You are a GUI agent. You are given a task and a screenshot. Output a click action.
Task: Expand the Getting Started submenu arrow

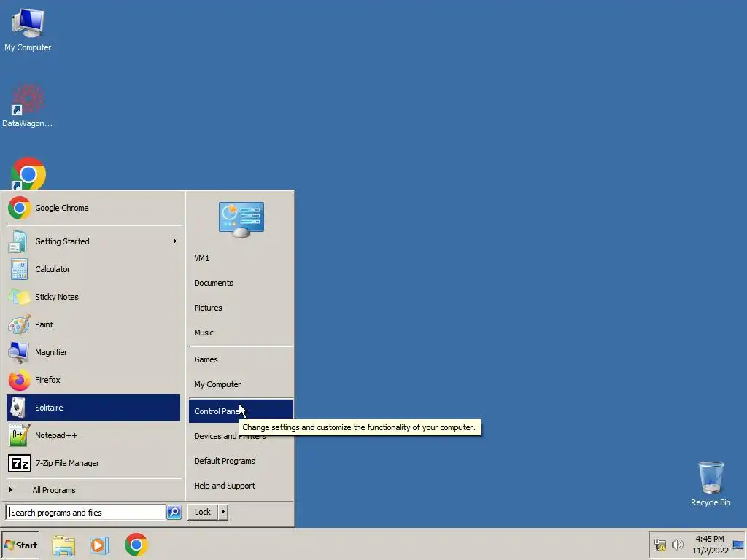pyautogui.click(x=175, y=241)
